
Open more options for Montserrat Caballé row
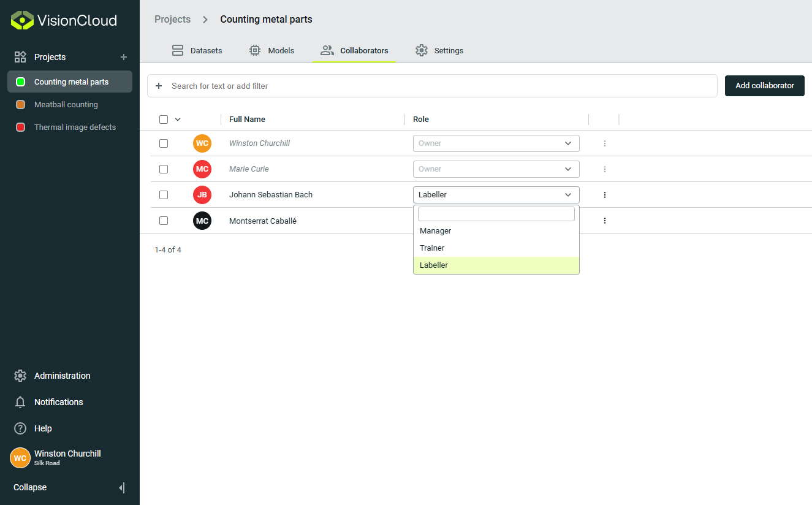click(605, 221)
